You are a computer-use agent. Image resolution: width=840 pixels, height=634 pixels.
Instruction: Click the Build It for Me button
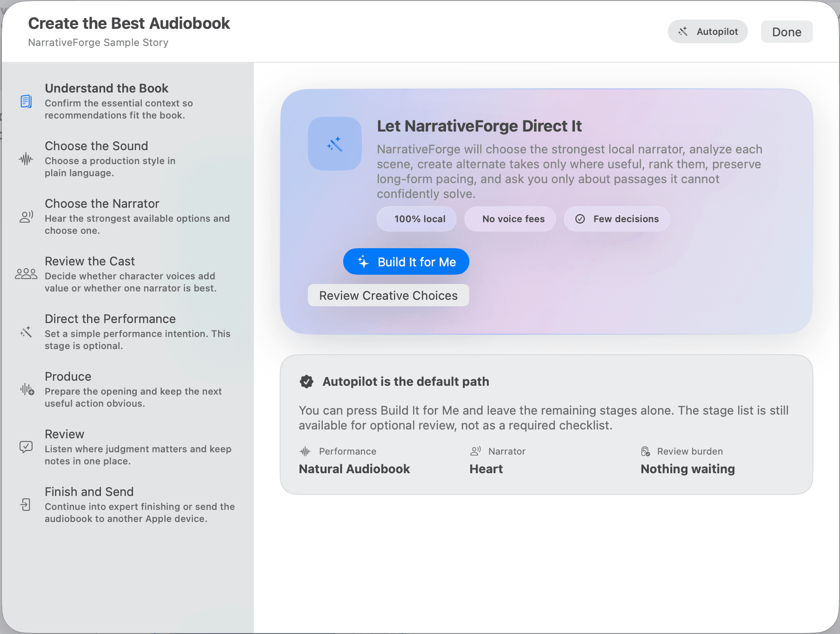406,262
